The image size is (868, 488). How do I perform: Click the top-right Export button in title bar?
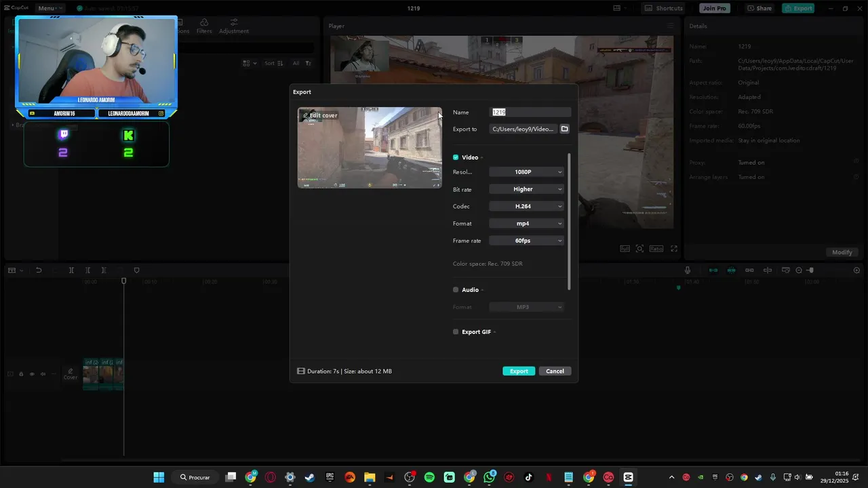798,8
